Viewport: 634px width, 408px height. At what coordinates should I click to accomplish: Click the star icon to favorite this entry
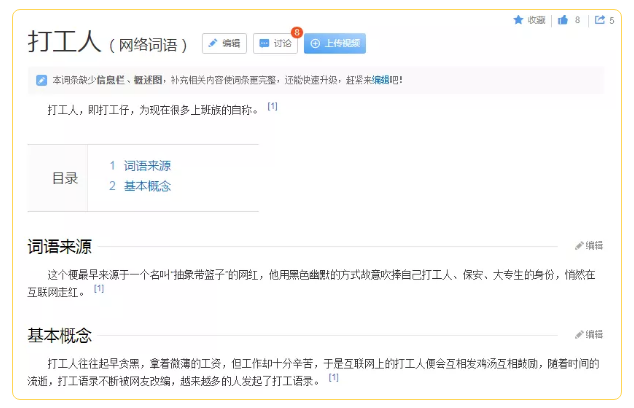pos(518,20)
